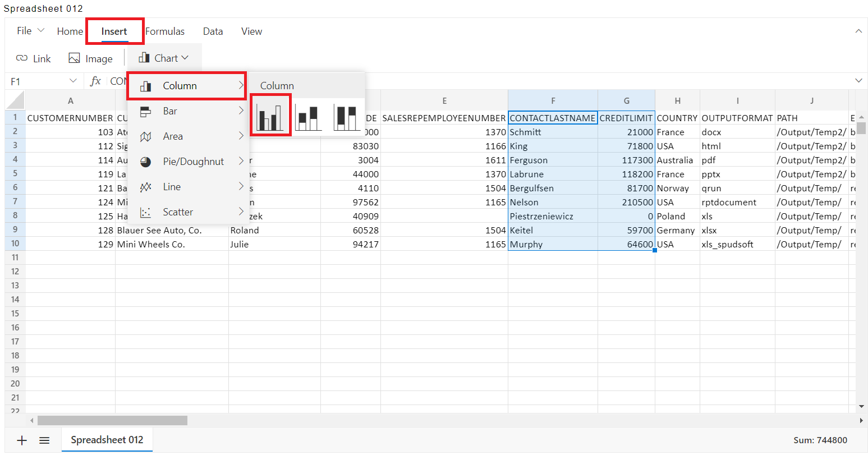Click the SALESREPEMPLOYEENUMBER header cell
The height and width of the screenshot is (455, 868).
pos(444,118)
